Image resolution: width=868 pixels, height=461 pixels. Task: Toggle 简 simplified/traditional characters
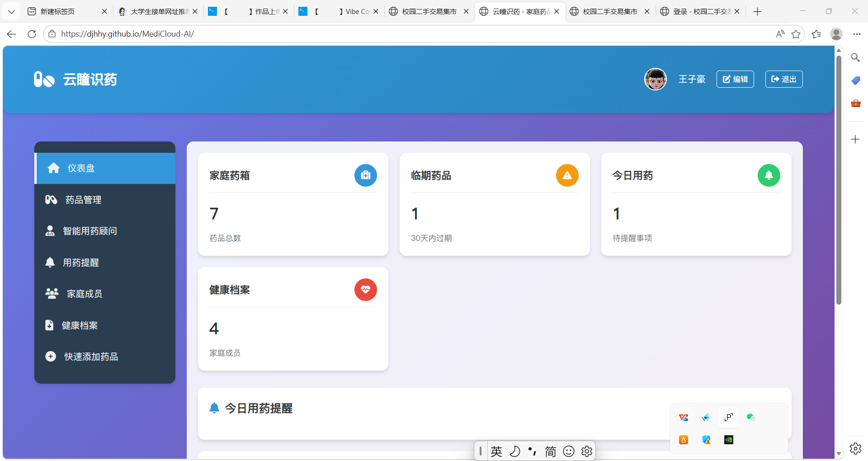click(550, 451)
